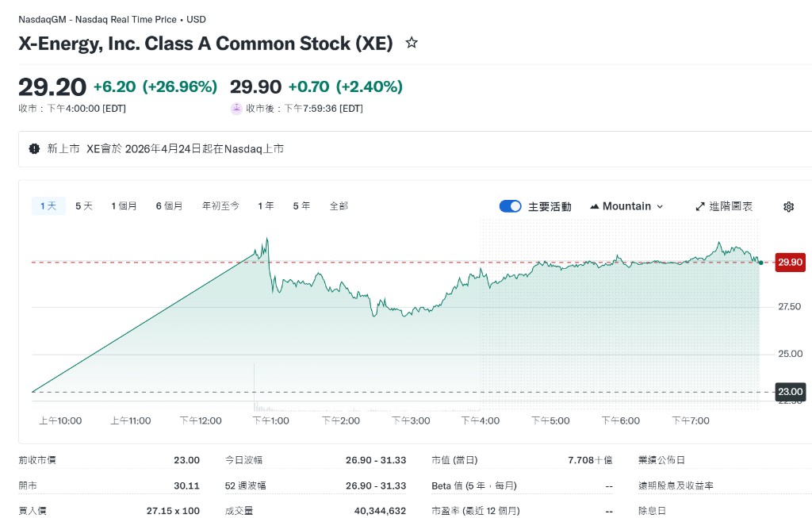Viewport: 812px width, 518px height.
Task: Click the latest price dot on chart
Action: point(760,262)
